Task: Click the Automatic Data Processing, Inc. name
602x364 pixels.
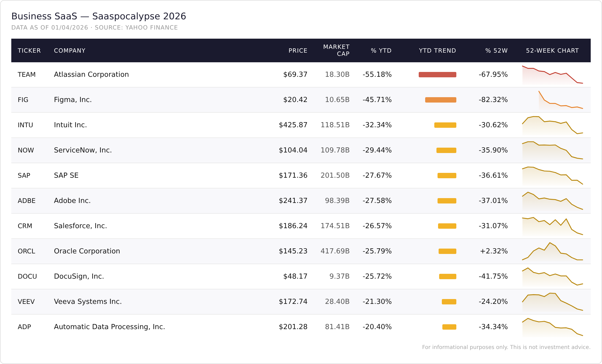Action: pos(109,327)
